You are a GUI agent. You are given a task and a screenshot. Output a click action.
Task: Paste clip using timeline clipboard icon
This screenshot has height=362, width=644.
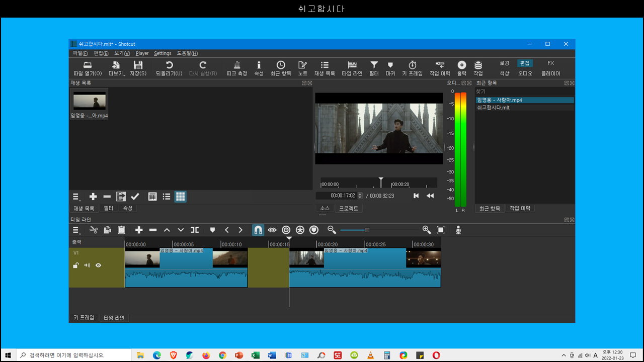[121, 230]
